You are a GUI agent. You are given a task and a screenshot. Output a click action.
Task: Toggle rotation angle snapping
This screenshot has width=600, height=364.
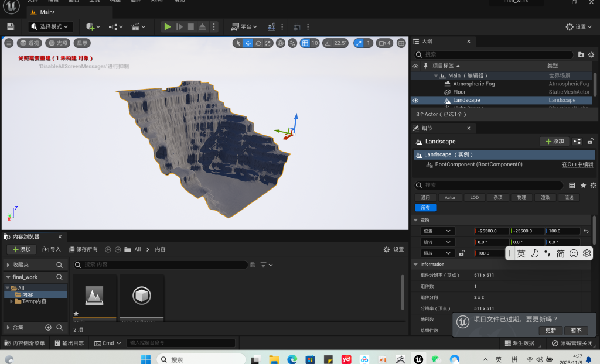[328, 43]
